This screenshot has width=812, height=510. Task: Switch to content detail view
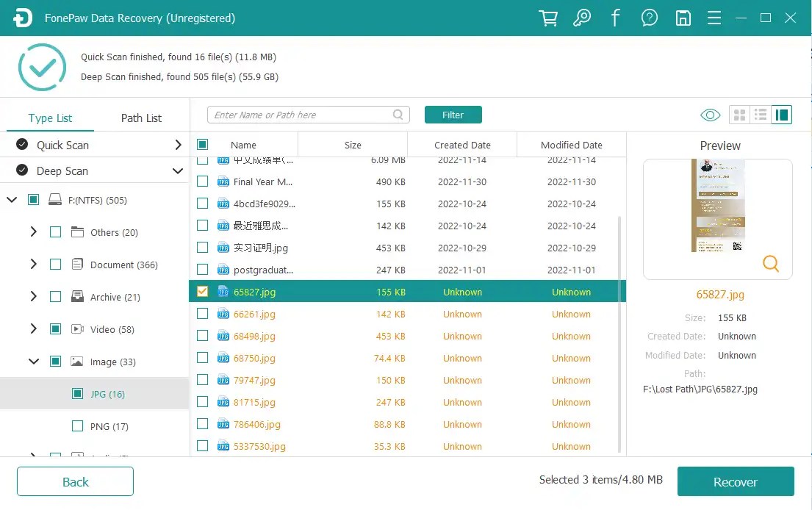coord(781,115)
